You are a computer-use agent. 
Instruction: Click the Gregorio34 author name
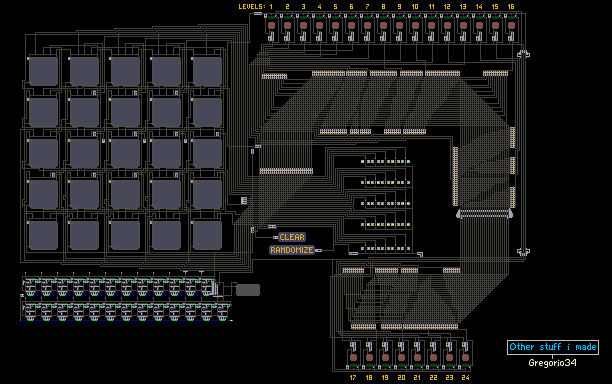(552, 363)
